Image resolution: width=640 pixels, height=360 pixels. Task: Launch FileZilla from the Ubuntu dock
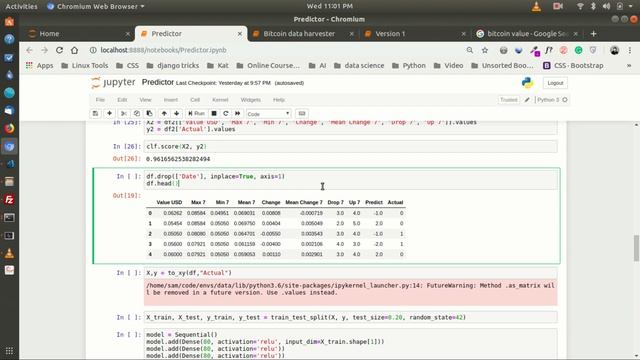[x=9, y=200]
